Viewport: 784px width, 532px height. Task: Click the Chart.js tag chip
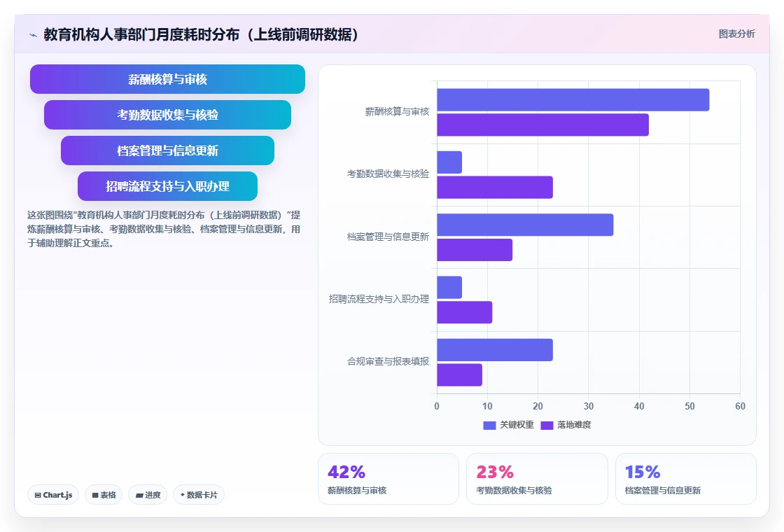[x=53, y=495]
